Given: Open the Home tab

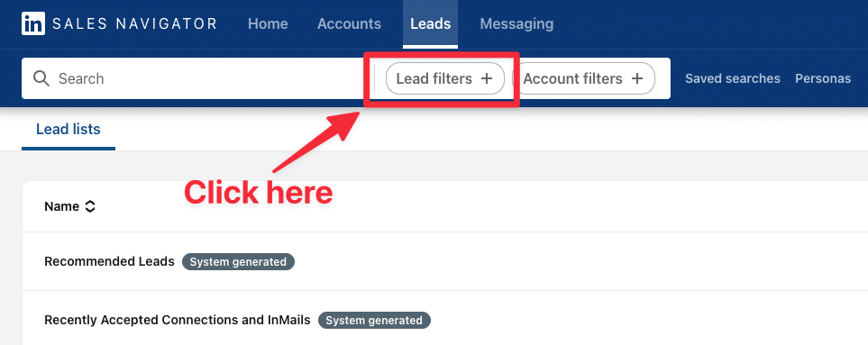Looking at the screenshot, I should click(x=268, y=23).
